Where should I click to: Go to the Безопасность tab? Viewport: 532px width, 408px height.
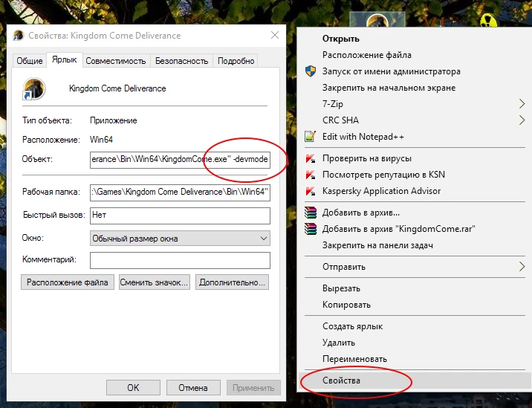(x=181, y=61)
